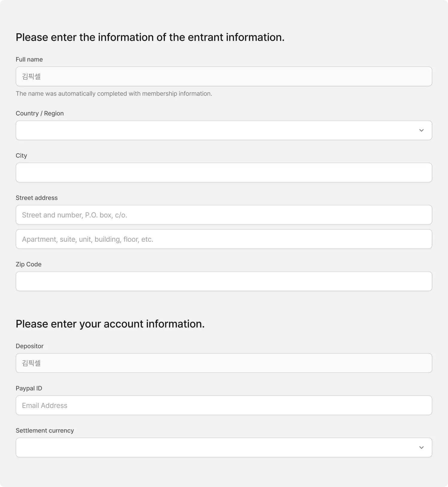Select the apartment, suite, unit field
The width and height of the screenshot is (448, 487).
[x=224, y=239]
